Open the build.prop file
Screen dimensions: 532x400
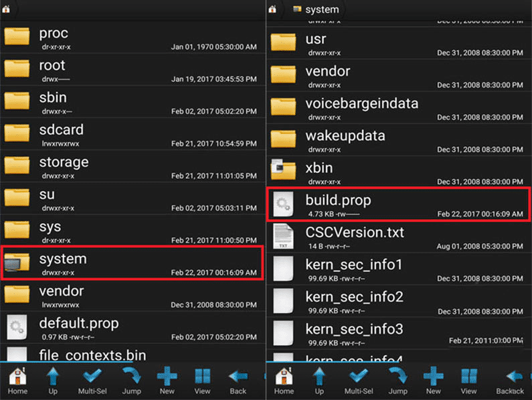(399, 204)
